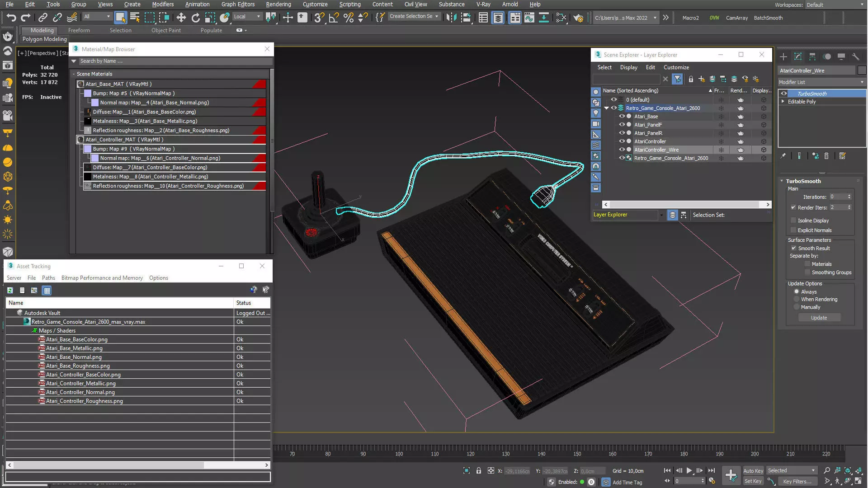Activate the Select Object tool
The height and width of the screenshot is (488, 868).
point(120,18)
